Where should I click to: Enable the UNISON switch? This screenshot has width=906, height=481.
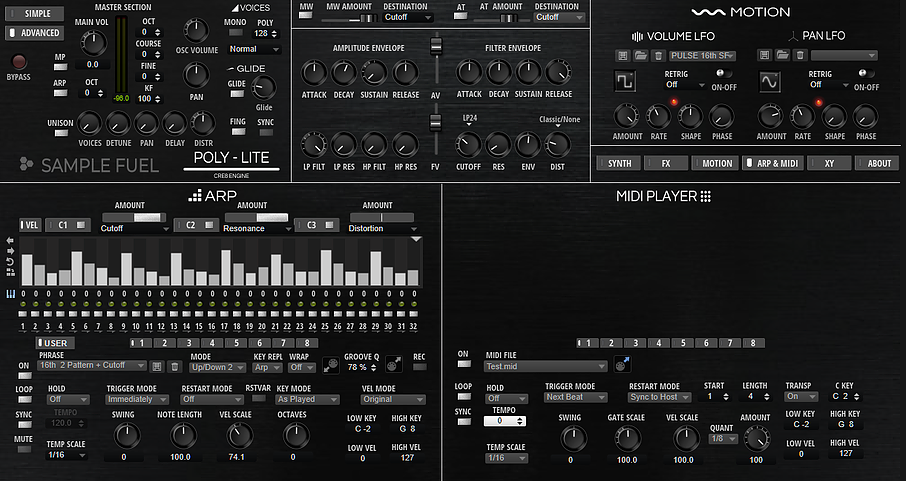(x=61, y=134)
